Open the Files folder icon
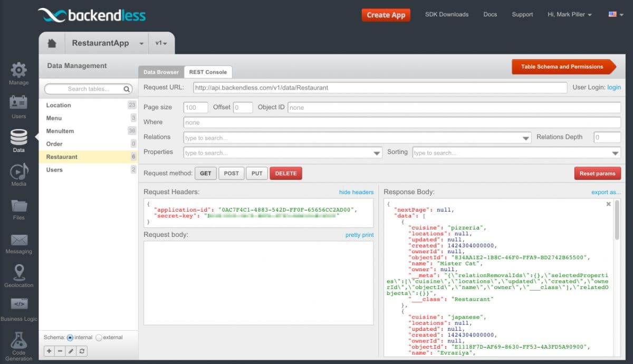Viewport: 633px width, 364px height. (19, 206)
